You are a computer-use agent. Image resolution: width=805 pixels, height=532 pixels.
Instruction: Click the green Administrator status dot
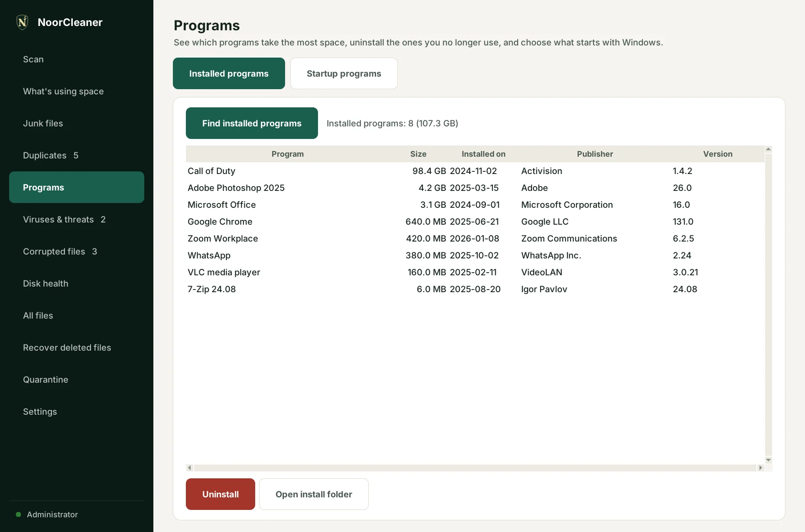(18, 514)
